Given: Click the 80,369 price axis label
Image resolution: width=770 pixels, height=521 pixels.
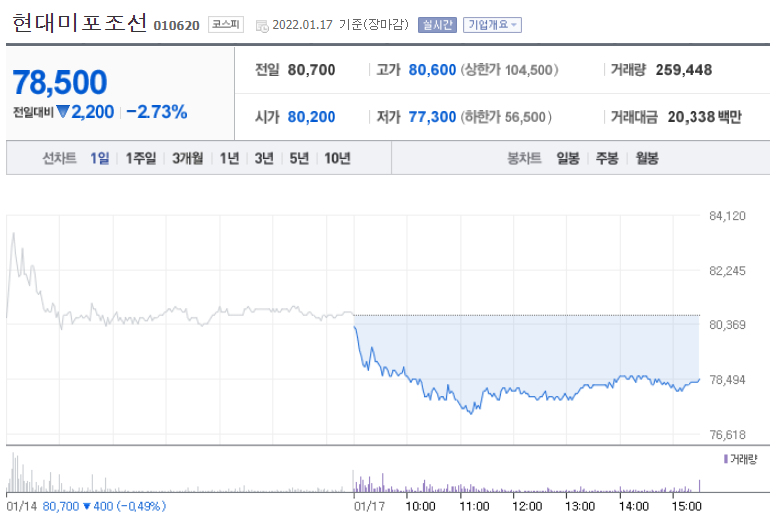Looking at the screenshot, I should pyautogui.click(x=727, y=325).
